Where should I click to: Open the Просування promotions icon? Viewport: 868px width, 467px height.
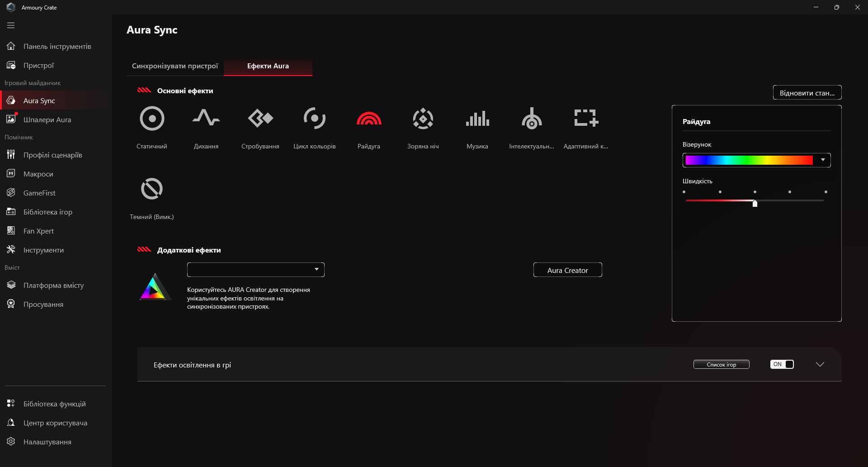pos(11,304)
